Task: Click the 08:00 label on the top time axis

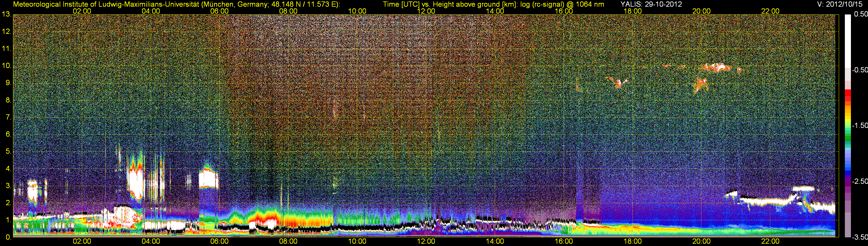Action: point(288,11)
